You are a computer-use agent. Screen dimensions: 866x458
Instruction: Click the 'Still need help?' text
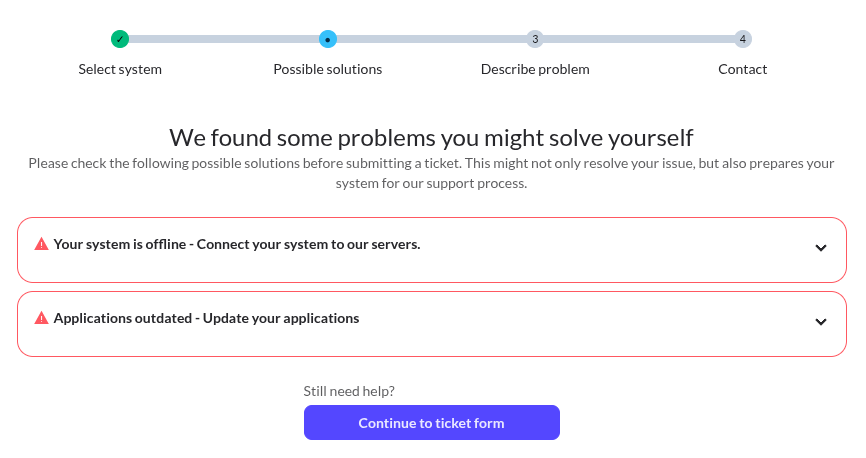coord(349,391)
